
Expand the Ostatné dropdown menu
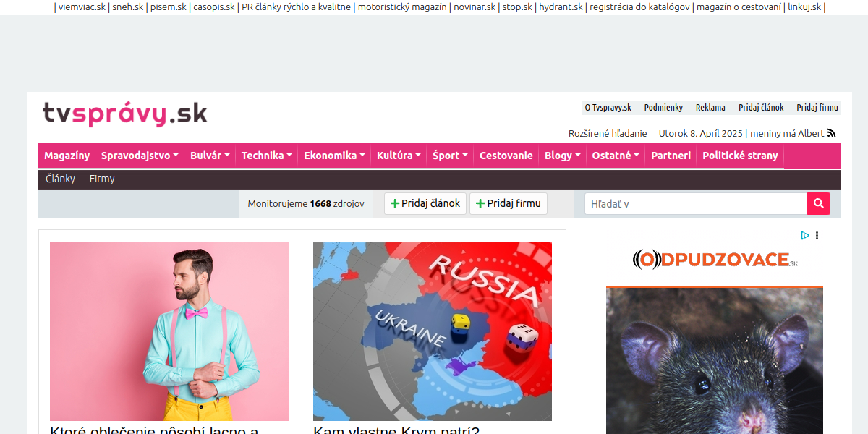point(616,156)
